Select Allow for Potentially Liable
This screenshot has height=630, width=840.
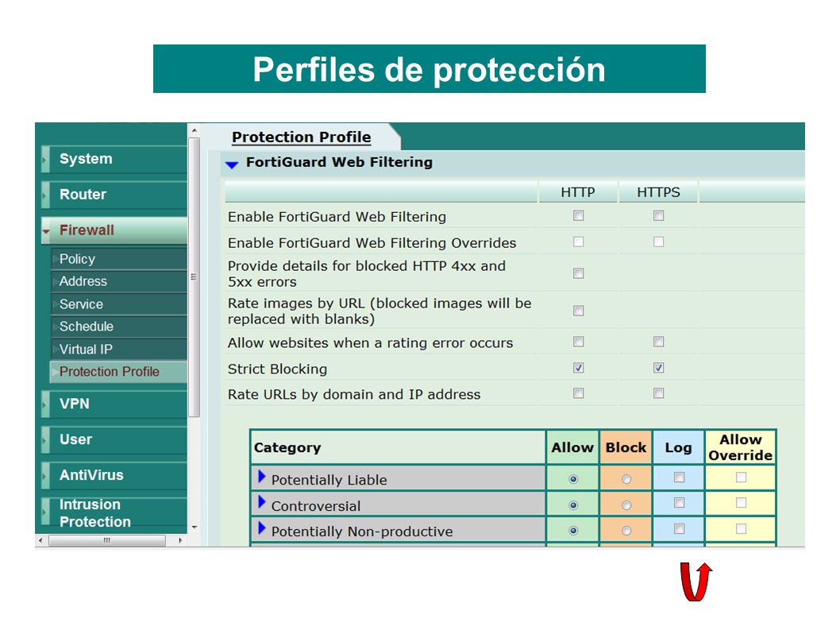tap(572, 479)
